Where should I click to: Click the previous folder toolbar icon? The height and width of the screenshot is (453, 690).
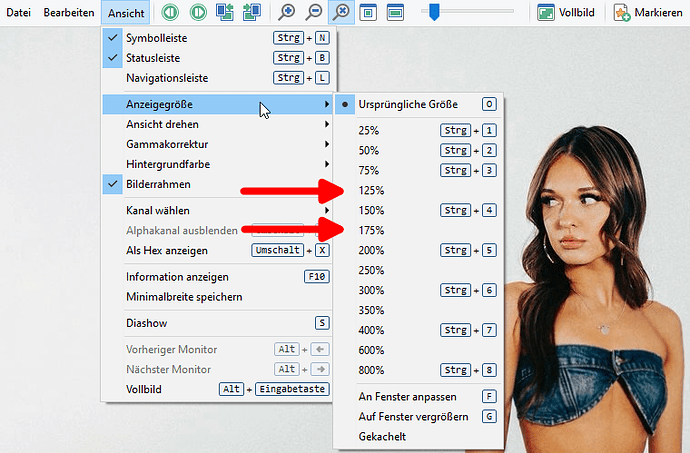pos(225,12)
